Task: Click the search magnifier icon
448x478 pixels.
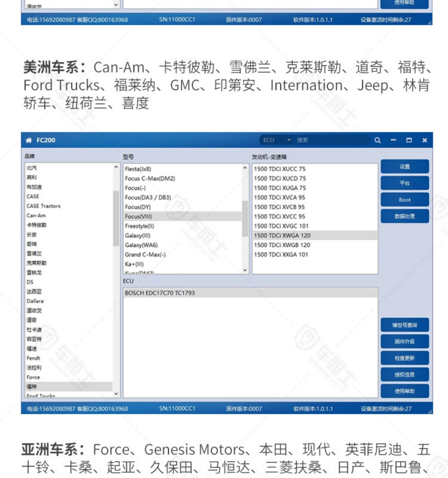Action: tap(377, 140)
